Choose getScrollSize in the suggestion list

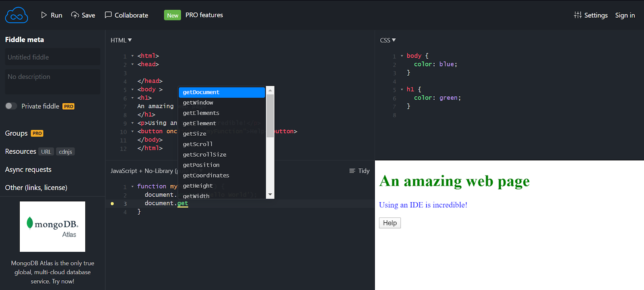pos(204,155)
